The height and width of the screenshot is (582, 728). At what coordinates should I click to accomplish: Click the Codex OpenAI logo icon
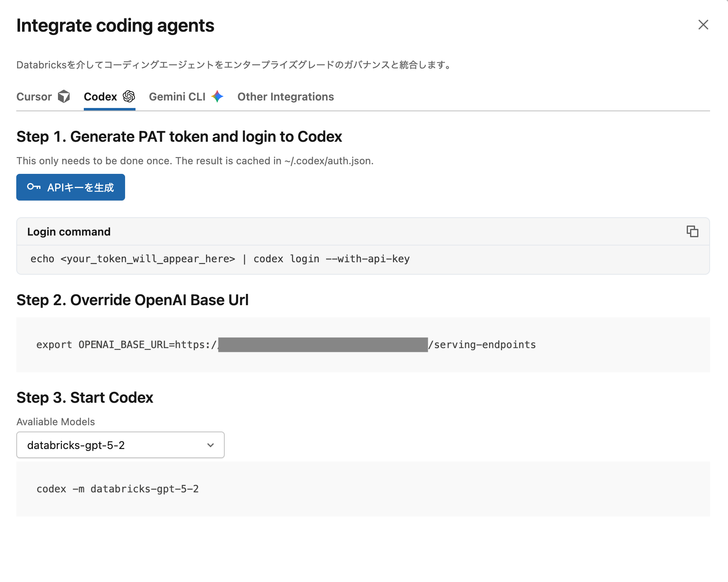129,97
